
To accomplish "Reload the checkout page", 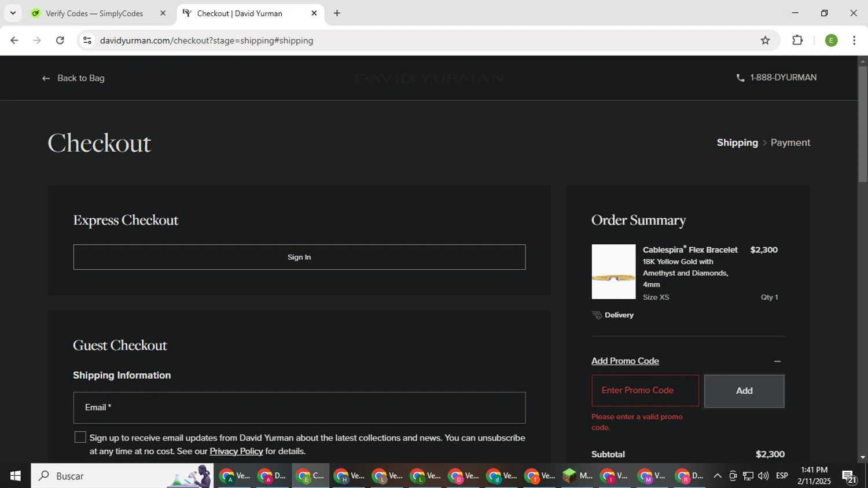I will (60, 41).
